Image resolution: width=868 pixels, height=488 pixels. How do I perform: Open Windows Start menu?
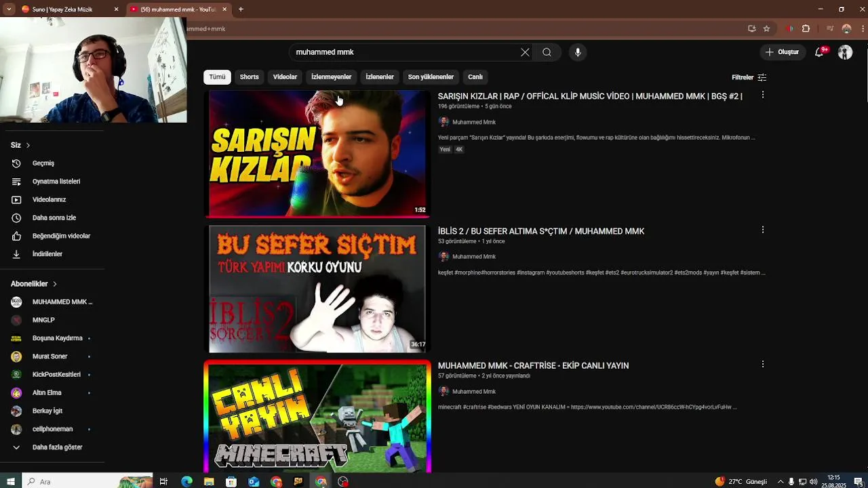click(x=10, y=481)
